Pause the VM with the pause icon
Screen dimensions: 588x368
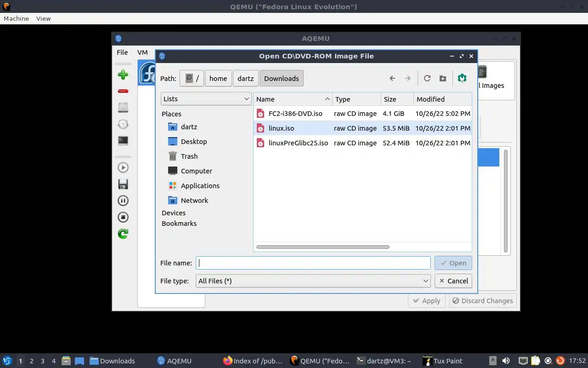click(123, 201)
